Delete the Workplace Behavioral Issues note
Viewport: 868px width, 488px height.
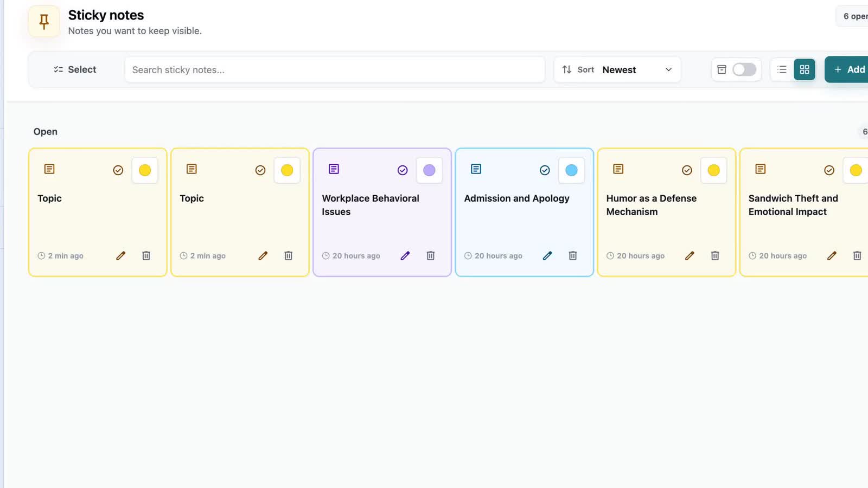pyautogui.click(x=430, y=255)
